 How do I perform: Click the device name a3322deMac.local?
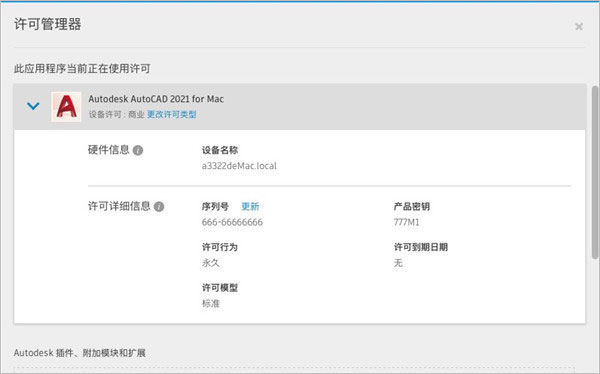pos(239,166)
